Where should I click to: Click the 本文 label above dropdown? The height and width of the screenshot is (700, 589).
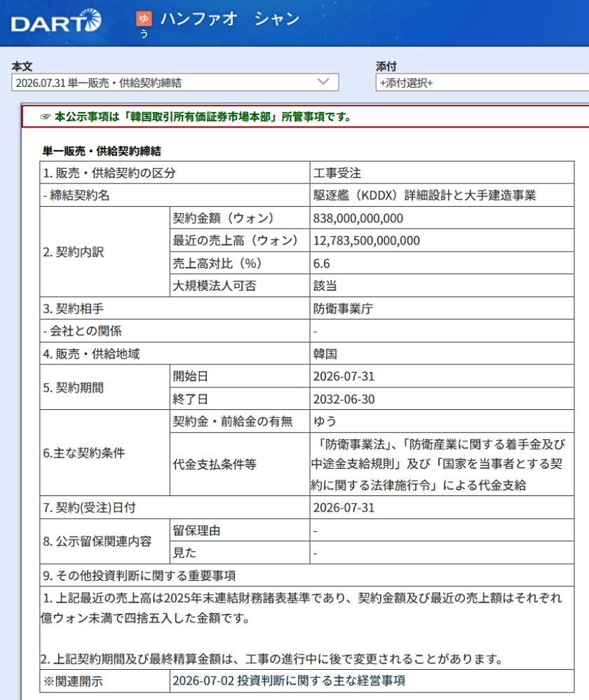click(22, 67)
